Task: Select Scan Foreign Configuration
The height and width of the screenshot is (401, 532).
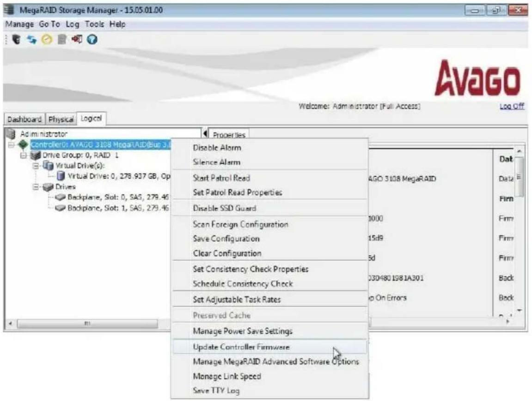Action: [270, 224]
